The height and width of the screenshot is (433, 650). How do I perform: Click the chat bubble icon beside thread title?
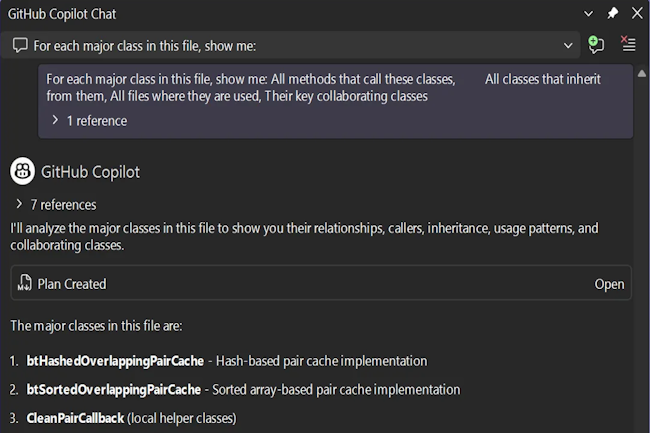coord(19,45)
